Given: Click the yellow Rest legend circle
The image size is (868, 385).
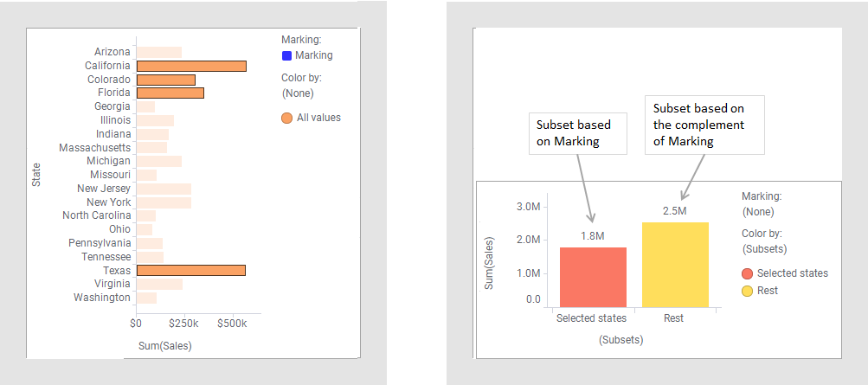Looking at the screenshot, I should [x=747, y=291].
